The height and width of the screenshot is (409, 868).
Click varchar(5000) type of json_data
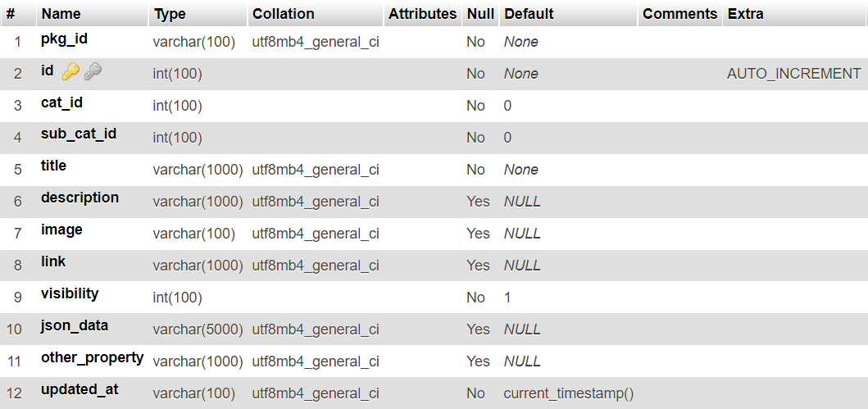click(198, 329)
